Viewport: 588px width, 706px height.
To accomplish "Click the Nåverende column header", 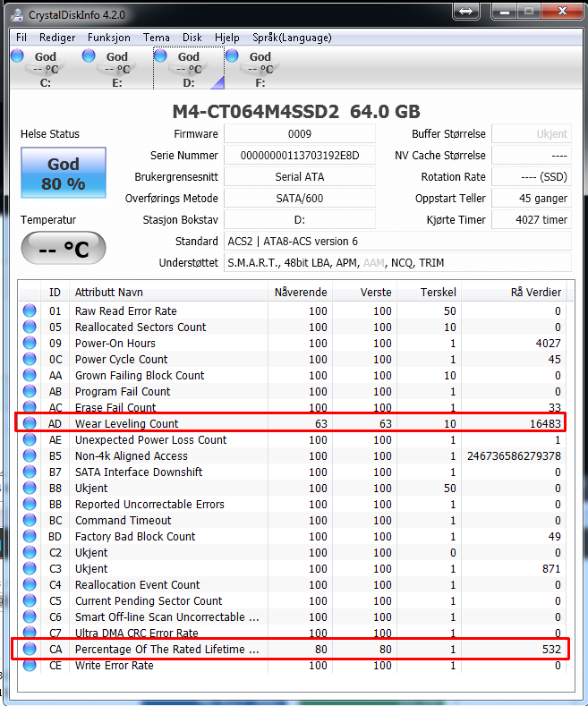I will (x=301, y=293).
